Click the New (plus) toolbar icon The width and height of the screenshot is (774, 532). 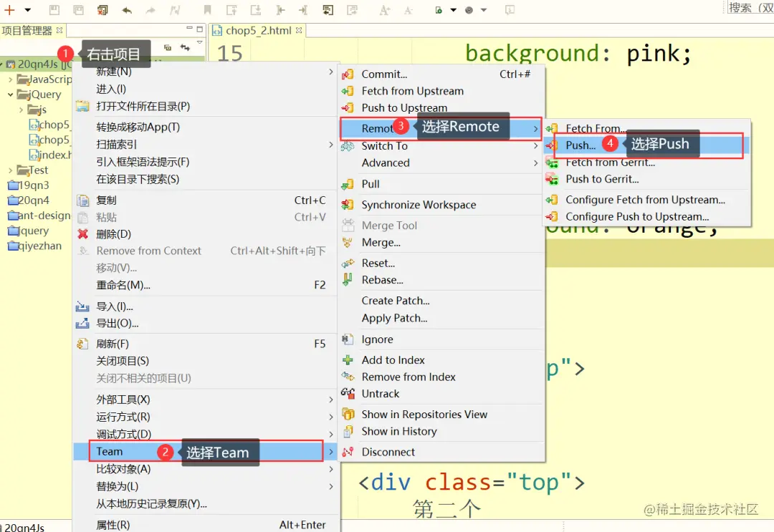click(x=9, y=10)
